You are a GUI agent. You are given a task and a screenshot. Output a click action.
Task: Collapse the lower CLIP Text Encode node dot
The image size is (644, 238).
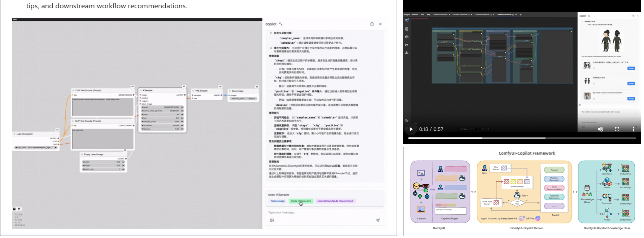pyautogui.click(x=73, y=121)
